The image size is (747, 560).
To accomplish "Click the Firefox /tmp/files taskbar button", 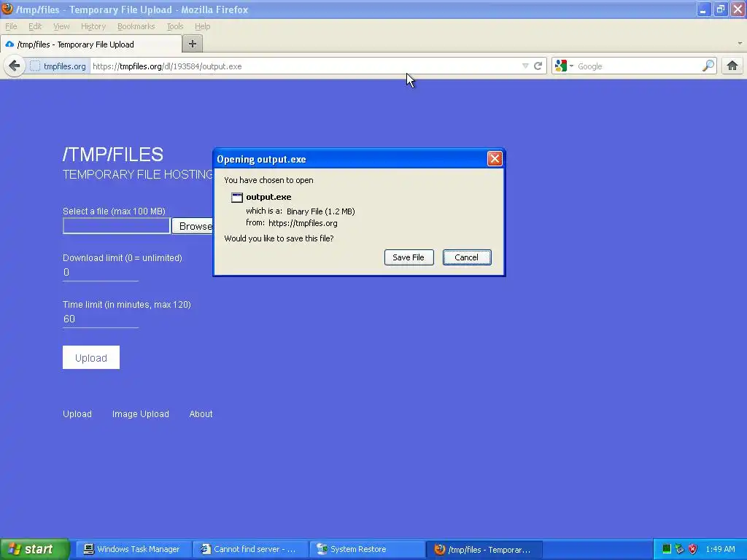I will pyautogui.click(x=483, y=550).
